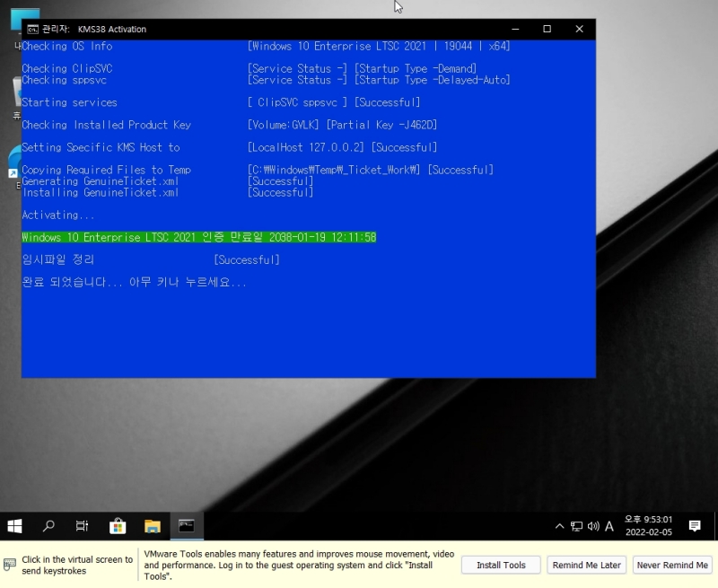Toggle the input language indicator A

click(x=609, y=526)
